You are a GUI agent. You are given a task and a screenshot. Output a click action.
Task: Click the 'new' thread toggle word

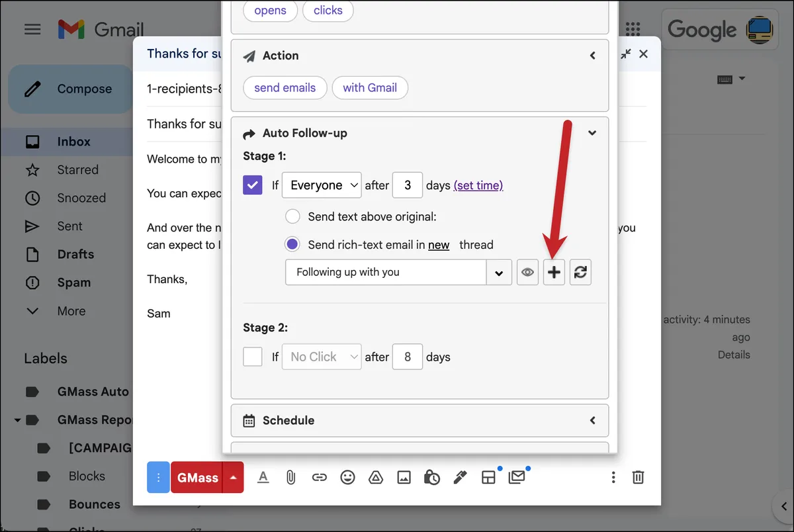click(x=439, y=245)
